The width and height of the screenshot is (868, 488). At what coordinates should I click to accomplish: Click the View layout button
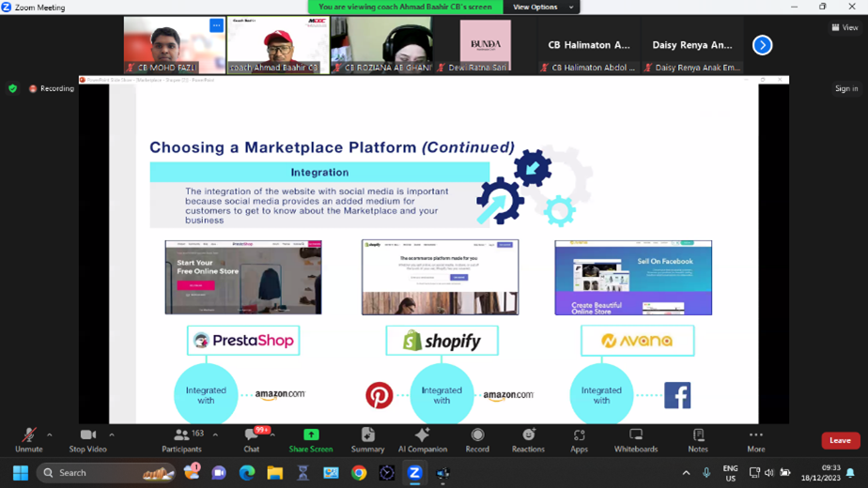pos(845,27)
